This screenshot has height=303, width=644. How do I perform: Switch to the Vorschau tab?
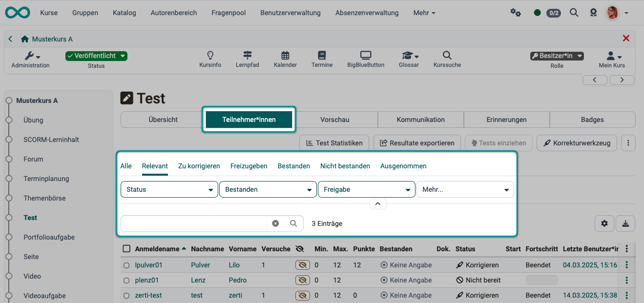pyautogui.click(x=335, y=120)
